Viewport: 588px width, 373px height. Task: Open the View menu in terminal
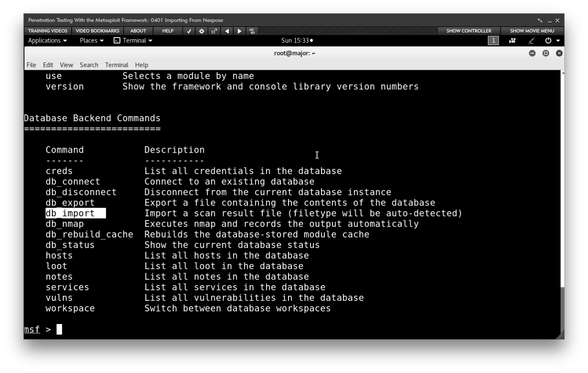[x=66, y=65]
